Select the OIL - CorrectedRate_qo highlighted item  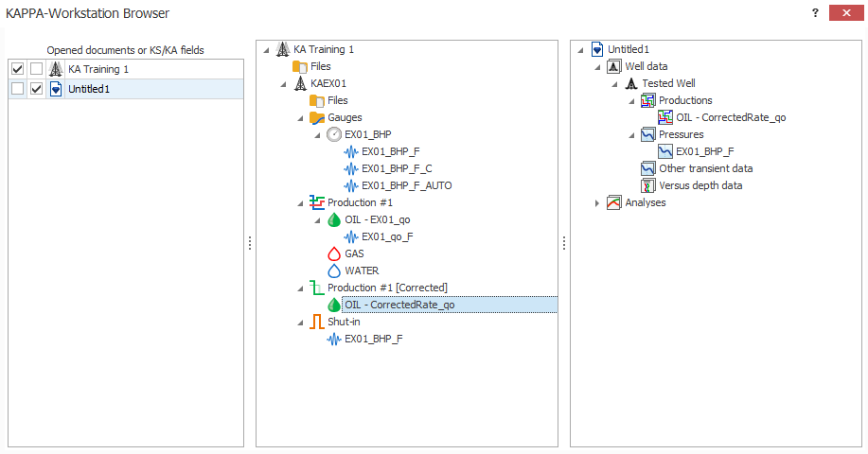tap(399, 305)
